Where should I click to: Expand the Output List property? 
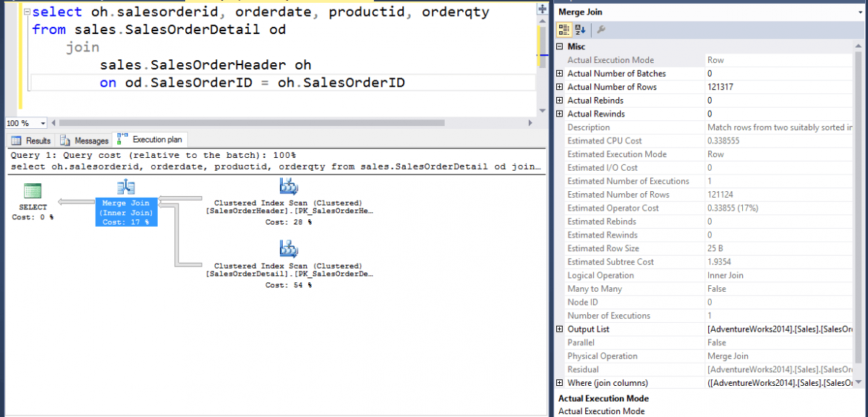(x=560, y=329)
